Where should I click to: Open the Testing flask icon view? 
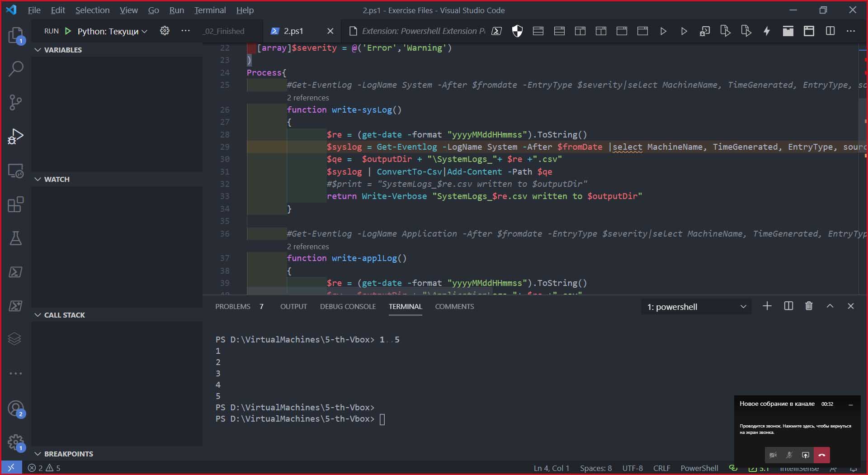click(16, 238)
